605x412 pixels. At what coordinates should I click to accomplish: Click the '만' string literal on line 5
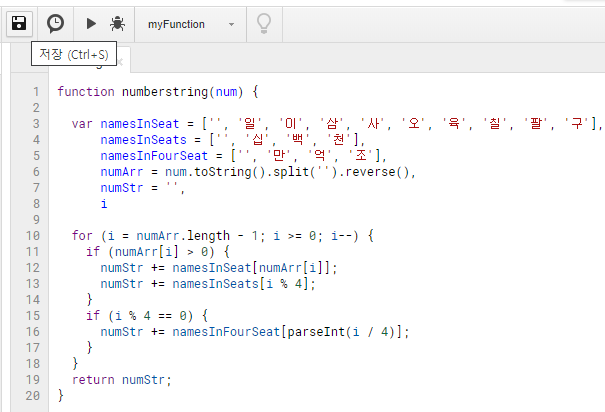click(x=279, y=156)
